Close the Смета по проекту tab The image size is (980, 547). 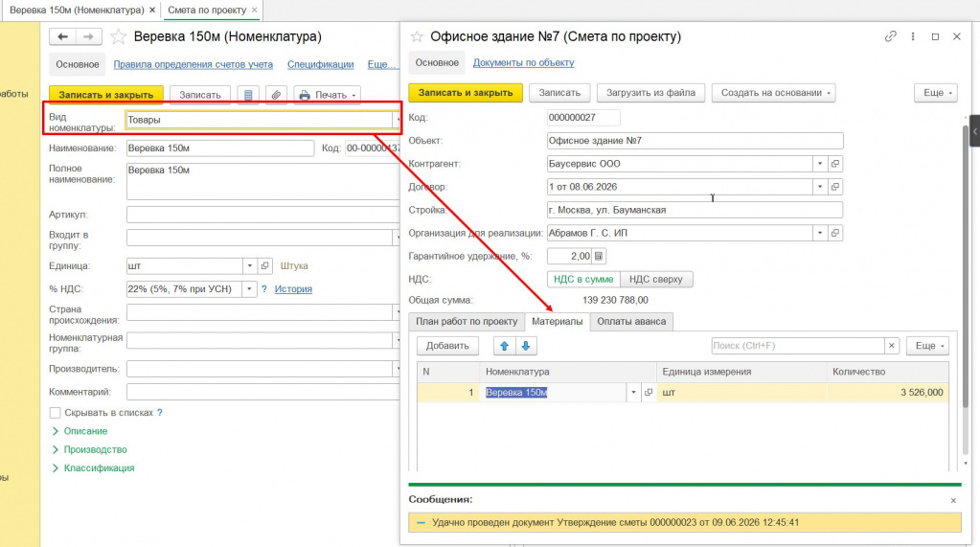point(255,10)
